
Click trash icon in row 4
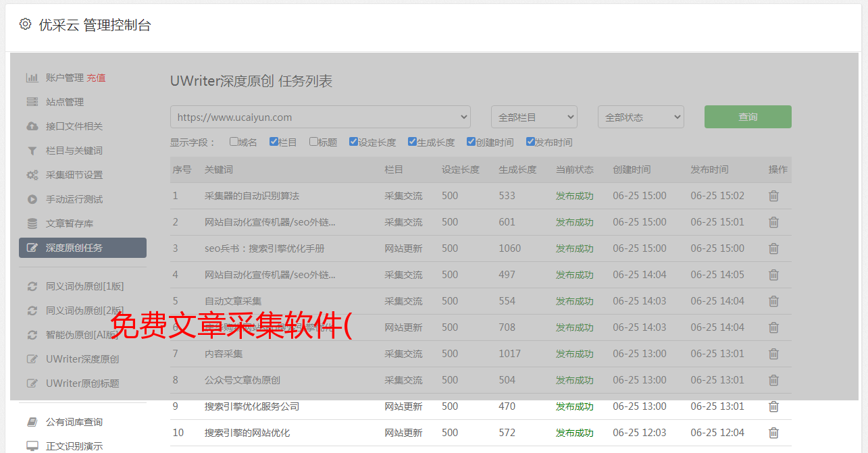[x=774, y=275]
